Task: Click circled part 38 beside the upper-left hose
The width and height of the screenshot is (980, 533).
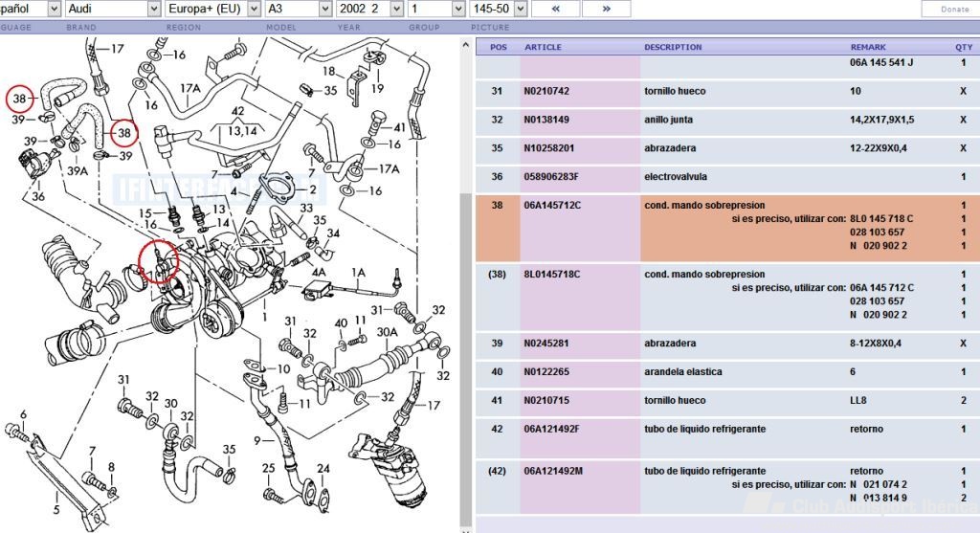Action: point(19,99)
